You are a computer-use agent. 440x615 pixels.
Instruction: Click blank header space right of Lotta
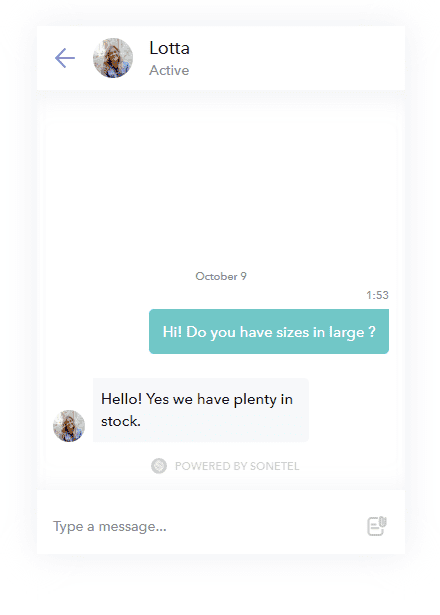click(298, 58)
